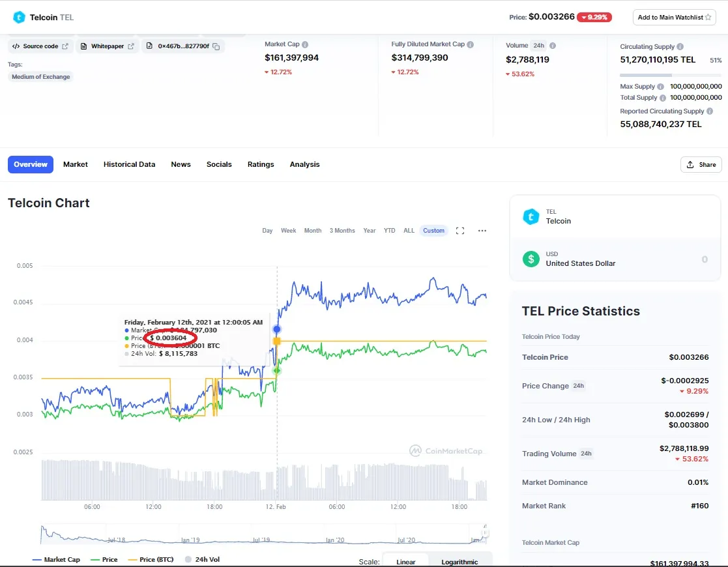
Task: Select Month chart range
Action: pyautogui.click(x=312, y=231)
